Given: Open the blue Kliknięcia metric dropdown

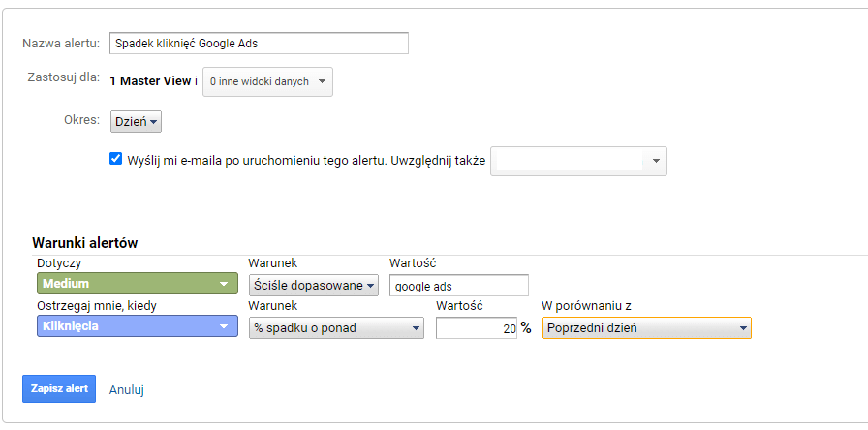Looking at the screenshot, I should pos(138,326).
